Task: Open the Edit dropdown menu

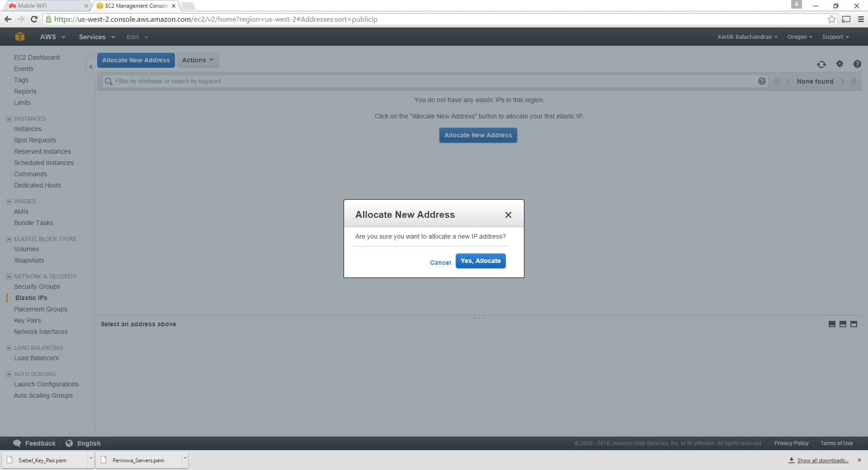Action: (137, 37)
